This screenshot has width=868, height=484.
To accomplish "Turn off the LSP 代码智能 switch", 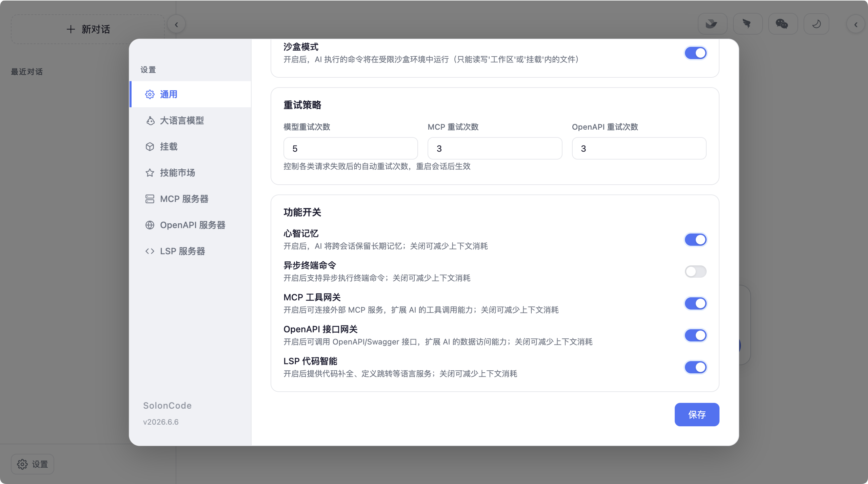I will [x=695, y=367].
